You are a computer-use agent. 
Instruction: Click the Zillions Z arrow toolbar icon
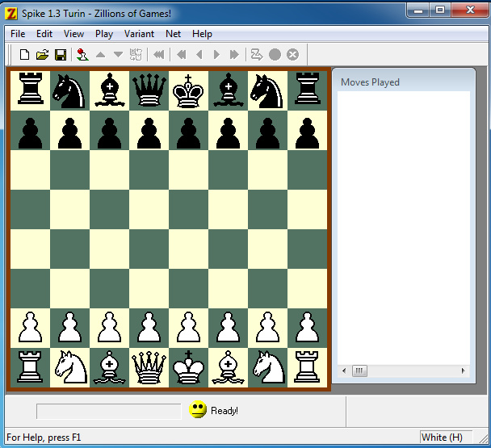tap(257, 55)
